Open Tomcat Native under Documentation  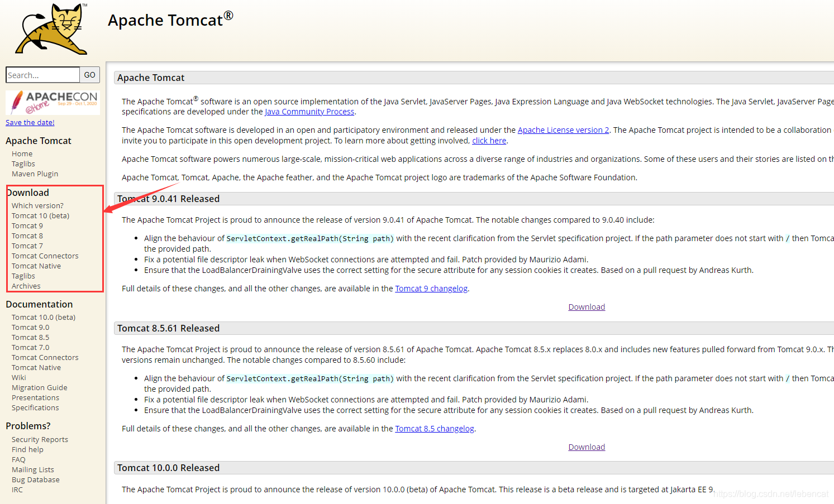[36, 367]
